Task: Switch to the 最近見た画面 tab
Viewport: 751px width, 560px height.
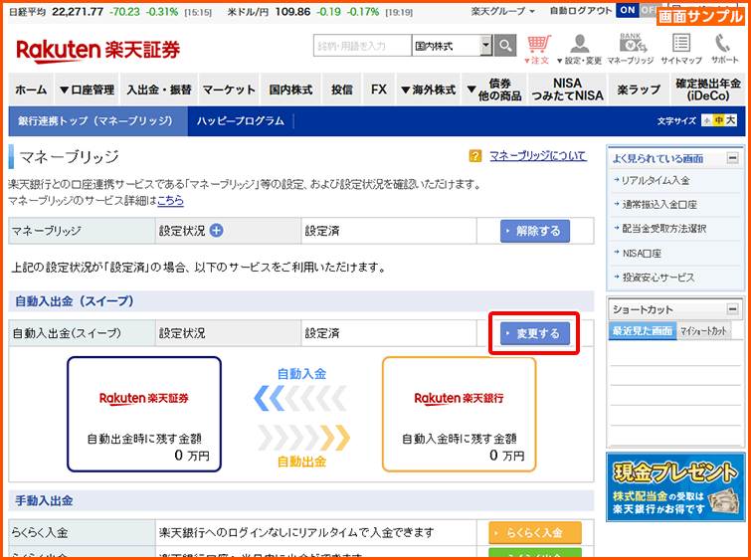Action: click(x=642, y=331)
